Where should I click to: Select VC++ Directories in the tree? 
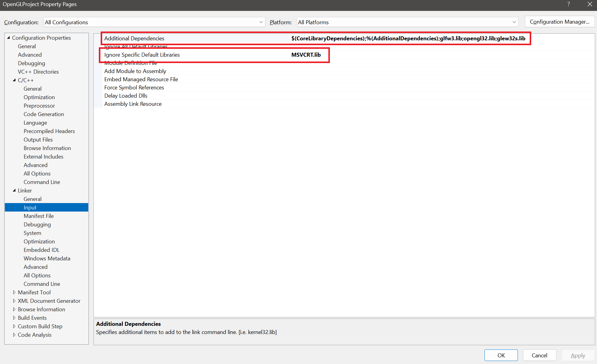38,72
